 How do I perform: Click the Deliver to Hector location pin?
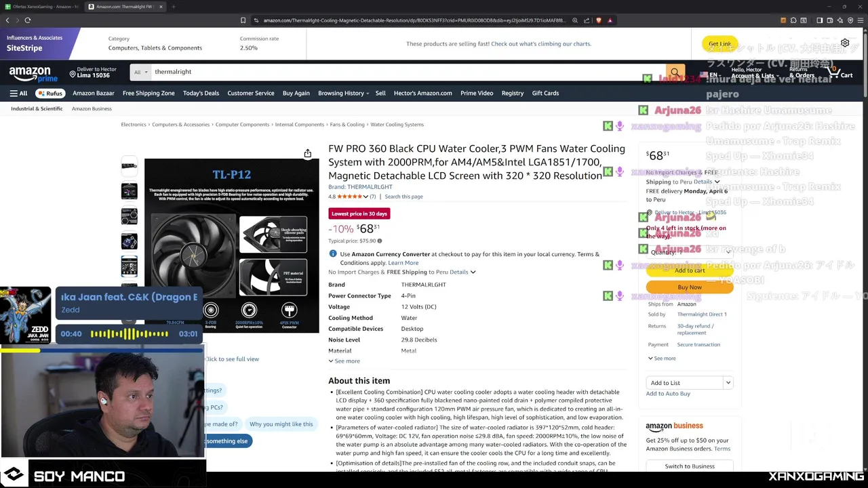[x=73, y=74]
